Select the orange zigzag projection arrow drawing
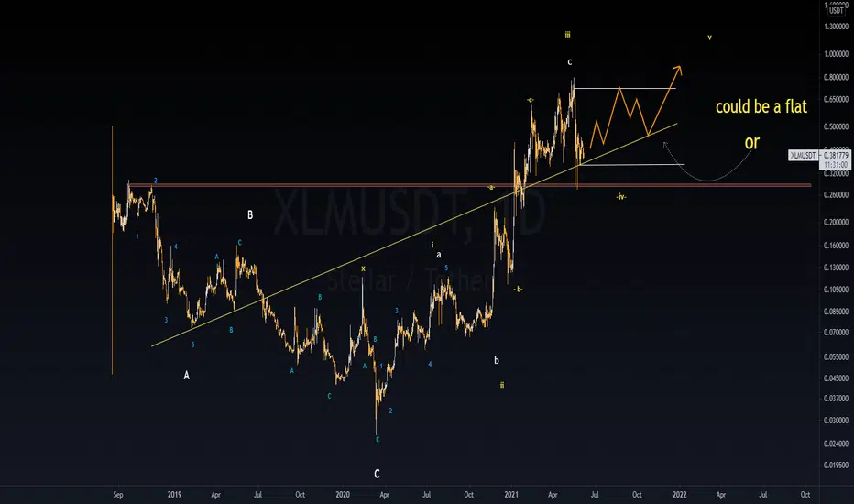Viewport: 854px width, 504px height. click(x=636, y=107)
